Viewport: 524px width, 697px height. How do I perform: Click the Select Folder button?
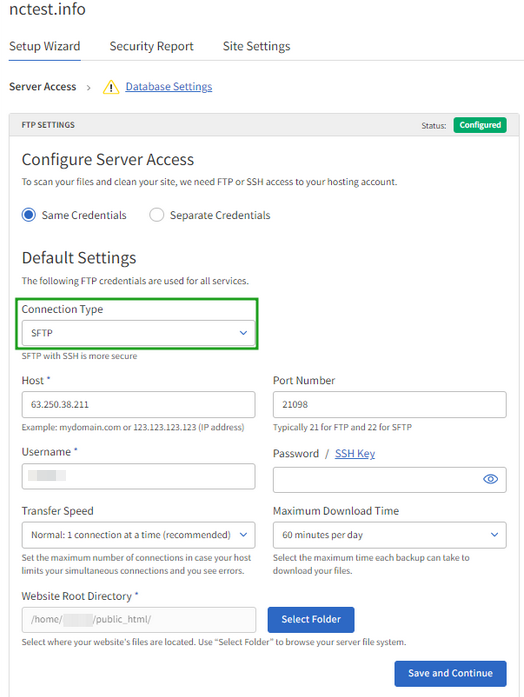pyautogui.click(x=311, y=620)
